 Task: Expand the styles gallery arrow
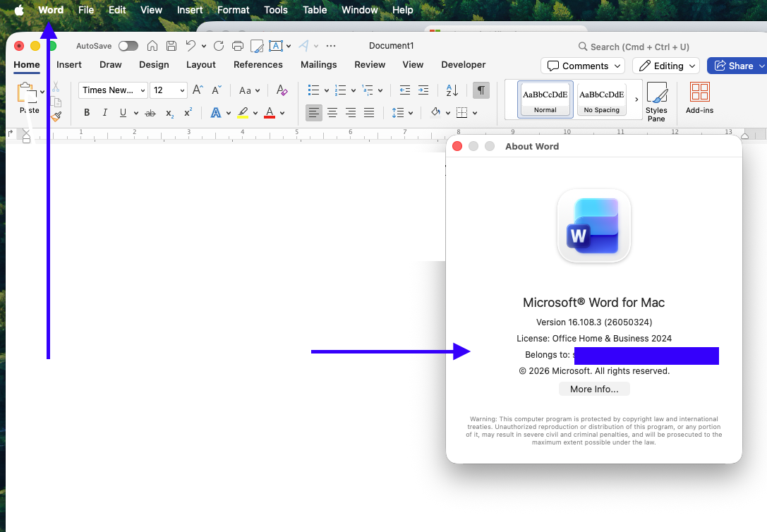click(x=636, y=99)
